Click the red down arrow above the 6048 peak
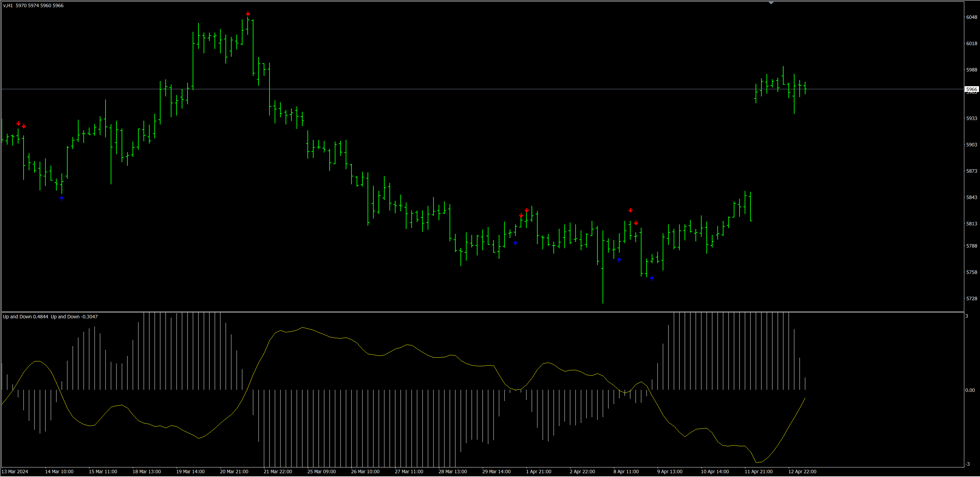The image size is (980, 477). [x=248, y=14]
